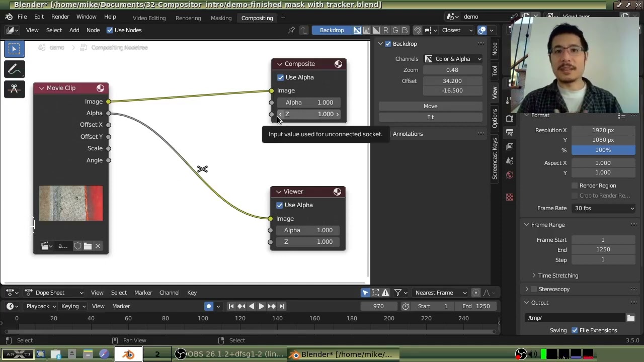Click the Viewer node preview sphere icon
This screenshot has width=644, height=362.
coord(337,192)
